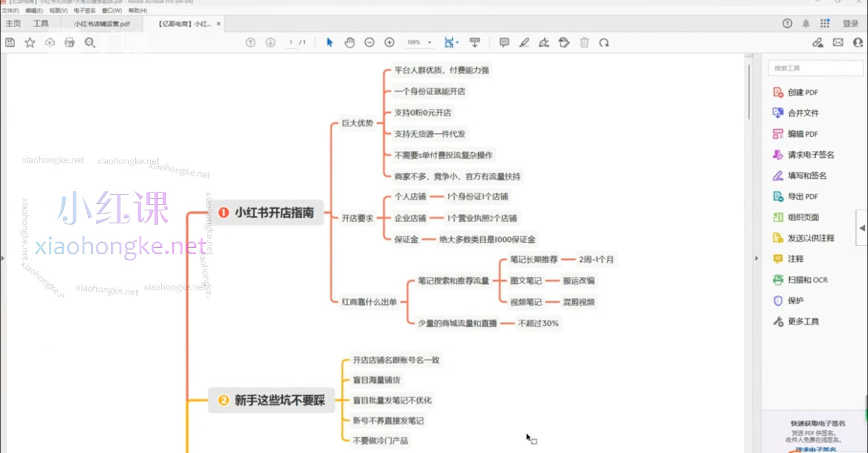Toggle the Hand pan tool
The width and height of the screenshot is (868, 453).
[x=349, y=42]
